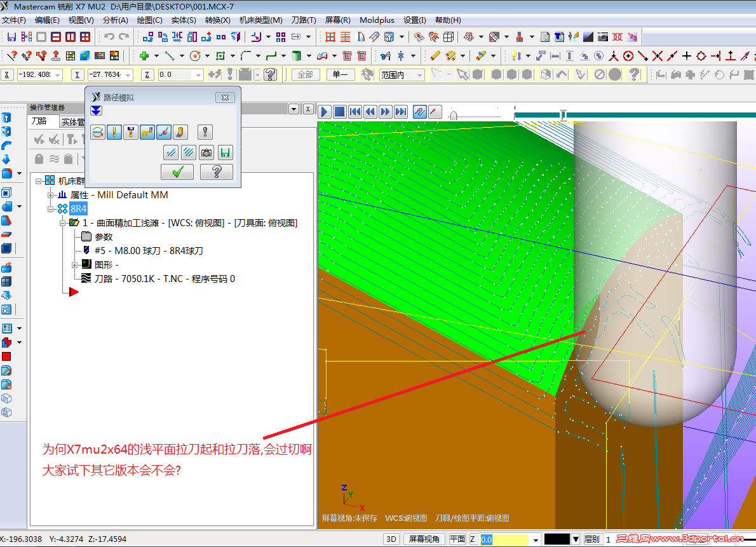Click the status bar Z depth input field
This screenshot has height=547, width=756.
[505, 539]
